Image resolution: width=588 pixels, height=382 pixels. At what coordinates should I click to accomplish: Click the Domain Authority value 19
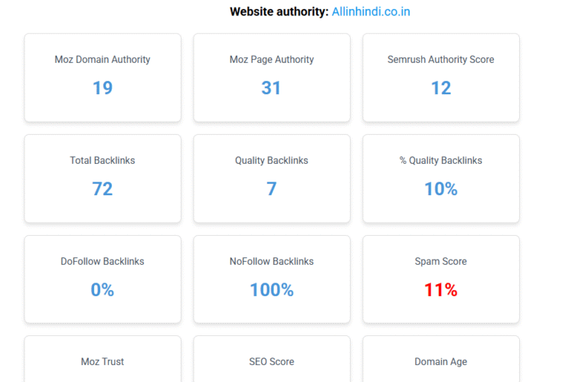click(103, 88)
